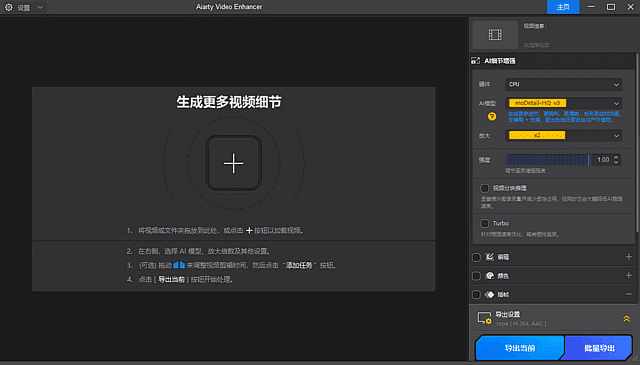This screenshot has height=365, width=640.
Task: Click the settings gear icon
Action: point(9,7)
